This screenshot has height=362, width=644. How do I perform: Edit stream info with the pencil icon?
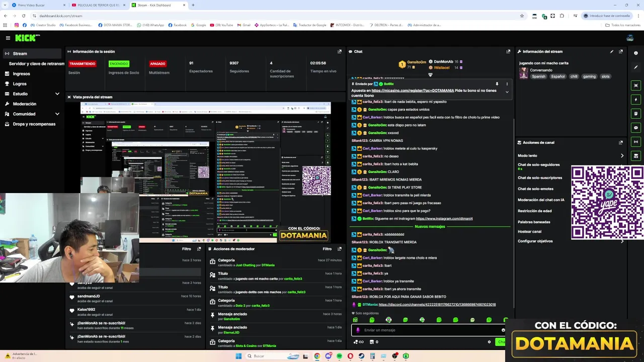pyautogui.click(x=612, y=51)
